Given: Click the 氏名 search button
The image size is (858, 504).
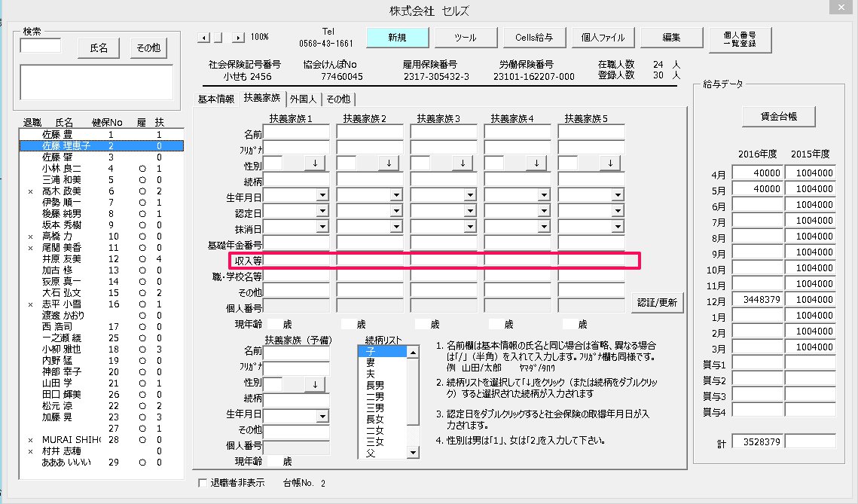Looking at the screenshot, I should (x=99, y=48).
